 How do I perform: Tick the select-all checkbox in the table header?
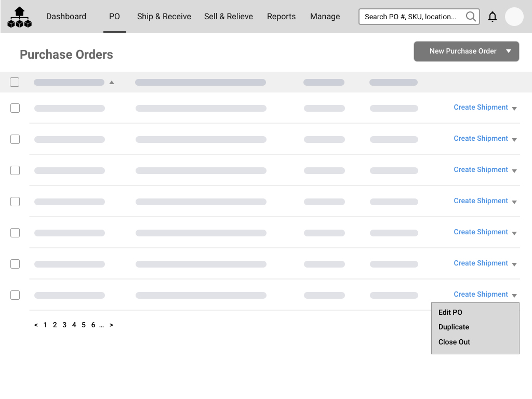pos(15,82)
